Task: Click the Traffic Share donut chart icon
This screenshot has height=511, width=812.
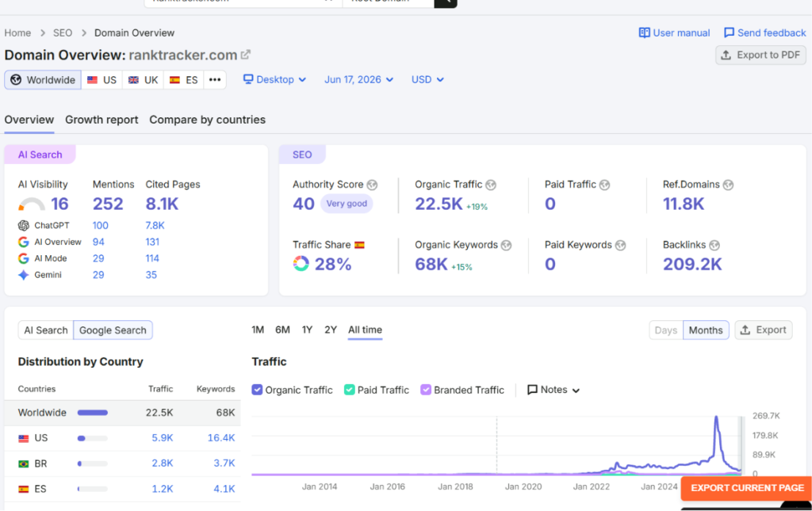Action: tap(301, 264)
